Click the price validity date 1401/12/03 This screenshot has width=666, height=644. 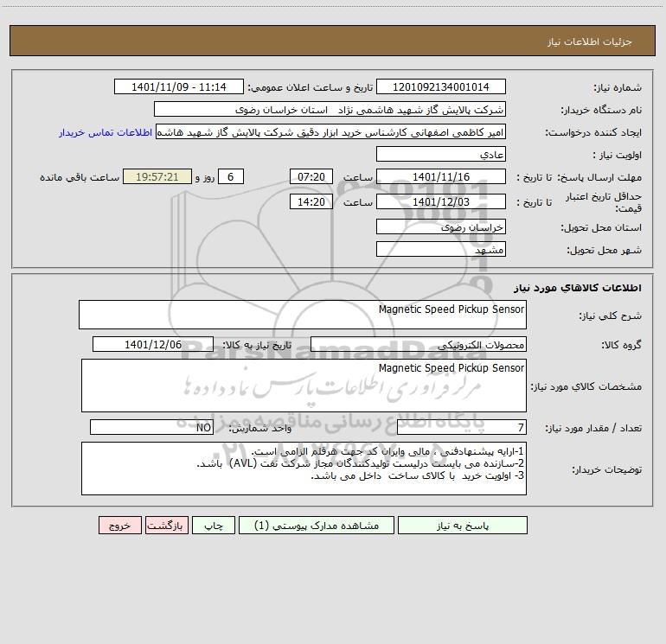[441, 201]
